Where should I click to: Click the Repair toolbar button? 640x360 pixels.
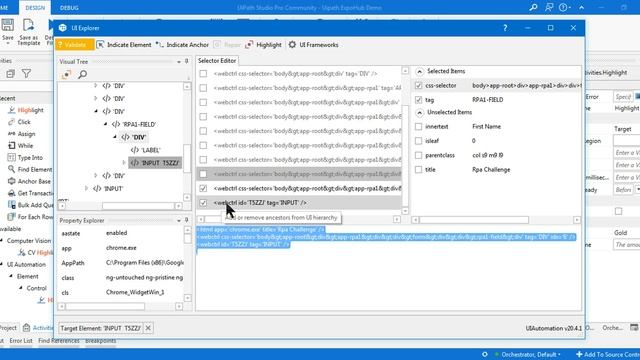227,45
